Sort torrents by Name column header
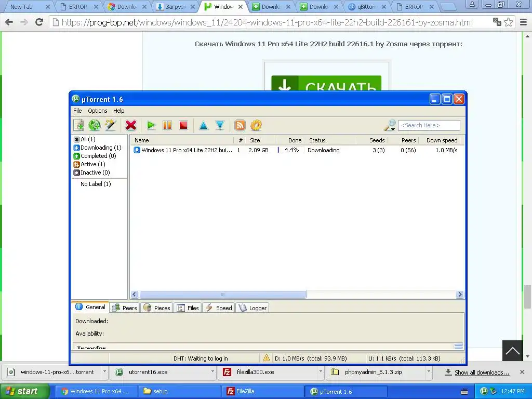 point(182,140)
